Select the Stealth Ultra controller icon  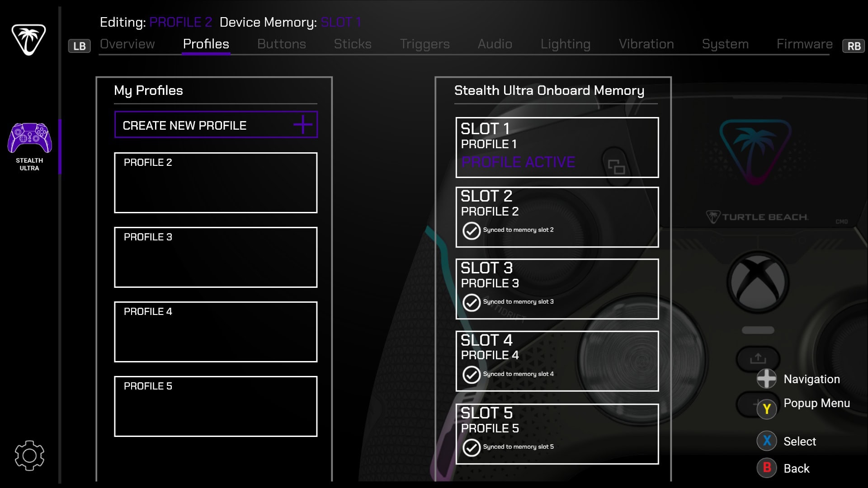point(29,139)
